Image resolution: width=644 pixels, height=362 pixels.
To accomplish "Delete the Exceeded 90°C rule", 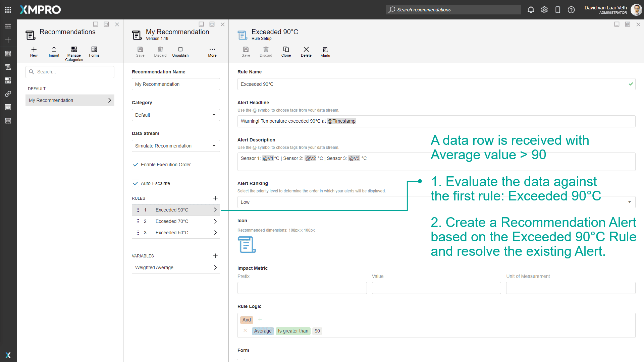I will pyautogui.click(x=306, y=51).
